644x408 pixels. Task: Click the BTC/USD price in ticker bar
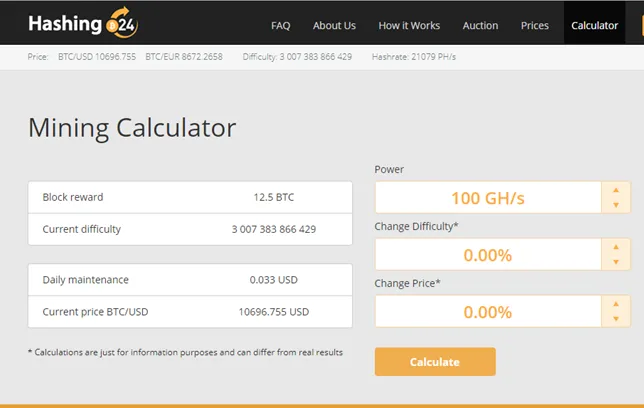pos(97,57)
